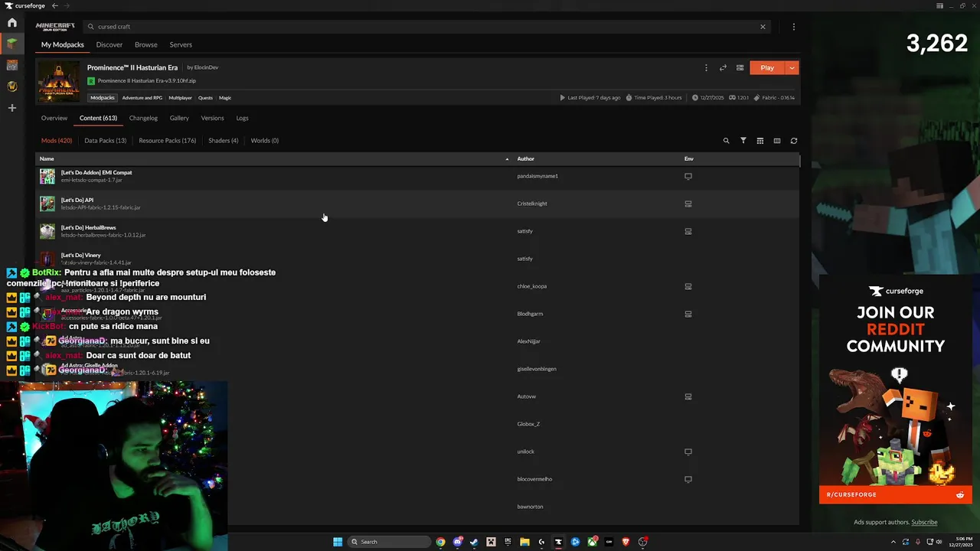Click the cursed craft search field
980x551 pixels.
pos(426,27)
